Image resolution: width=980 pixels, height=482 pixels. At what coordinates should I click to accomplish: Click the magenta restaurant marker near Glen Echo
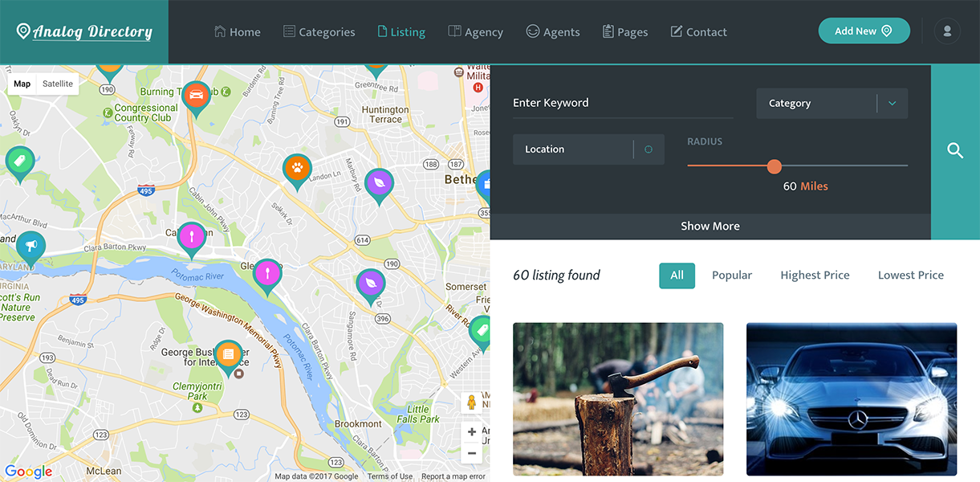(267, 276)
